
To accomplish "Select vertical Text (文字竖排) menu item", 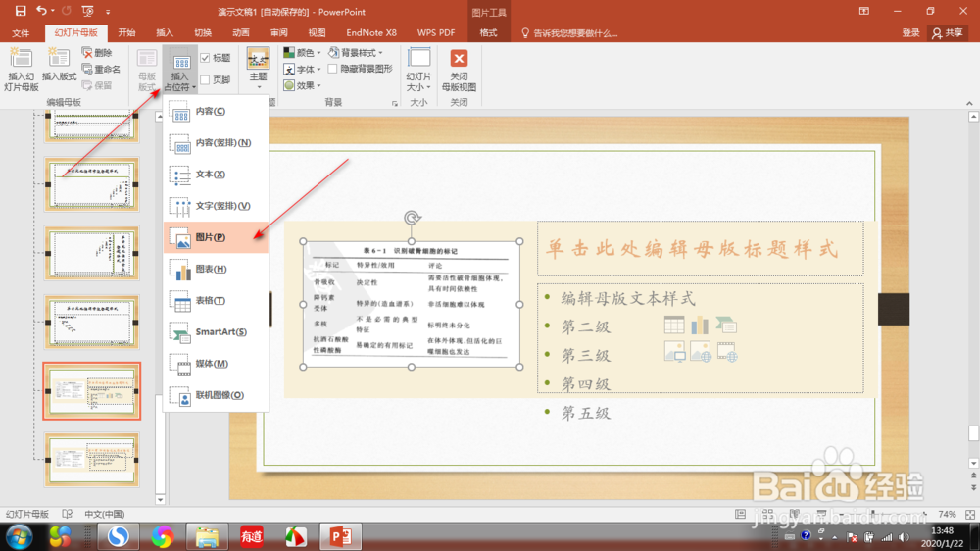I will click(216, 206).
